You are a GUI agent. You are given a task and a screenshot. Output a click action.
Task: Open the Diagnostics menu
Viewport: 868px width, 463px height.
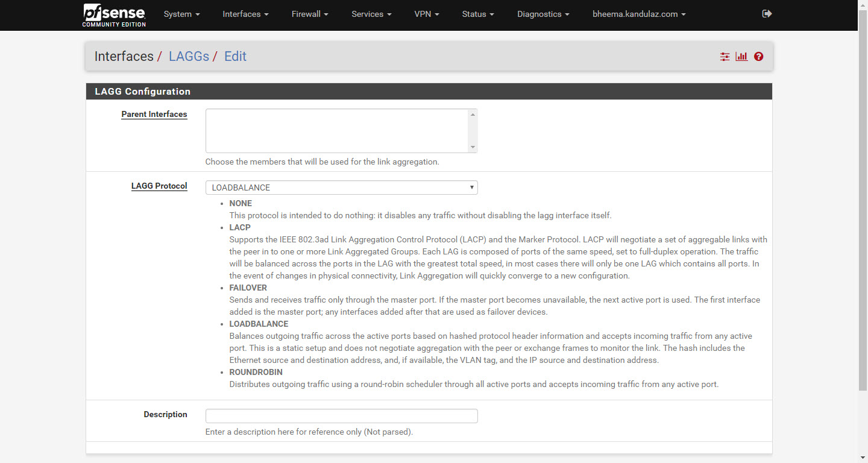[543, 14]
